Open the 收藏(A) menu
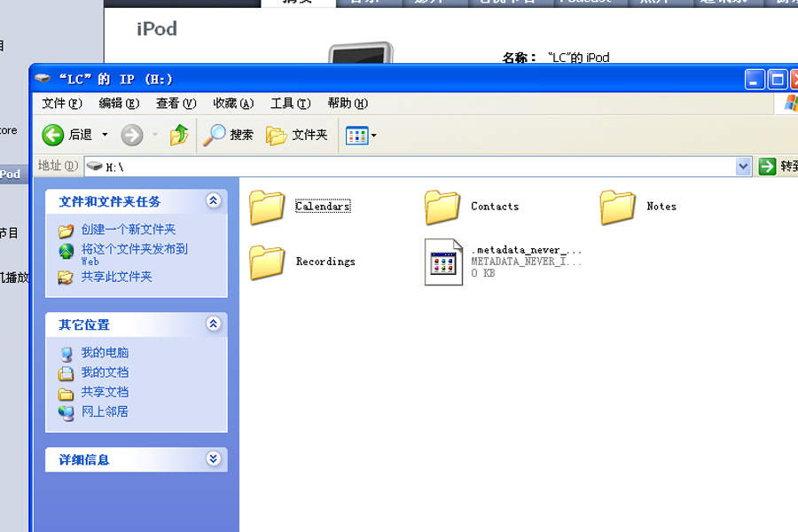This screenshot has height=532, width=798. coord(233,104)
